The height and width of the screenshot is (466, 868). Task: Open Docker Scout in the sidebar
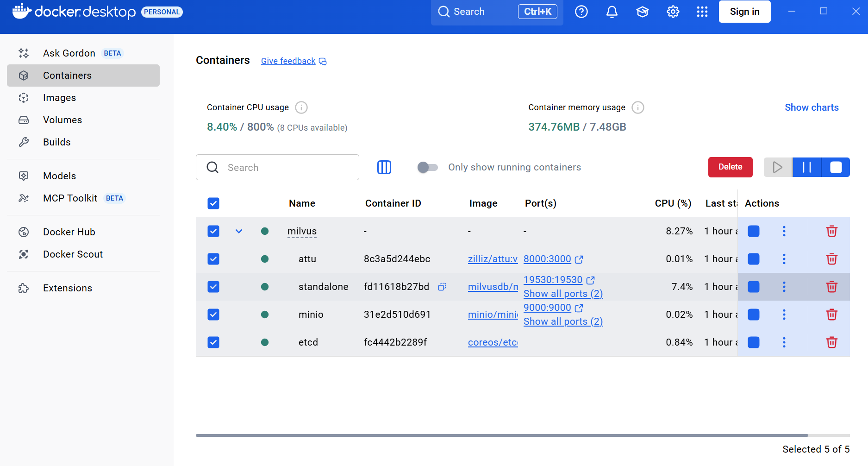pyautogui.click(x=83, y=254)
